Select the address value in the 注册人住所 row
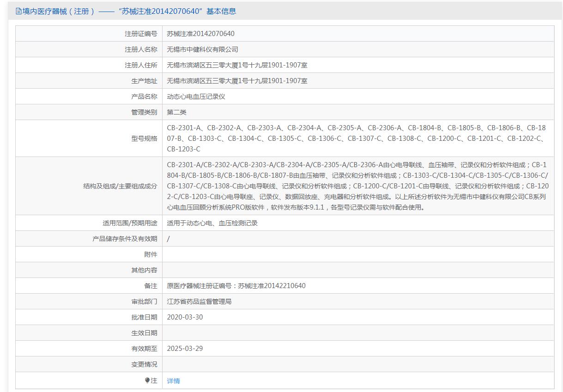563x392 pixels. (x=237, y=65)
